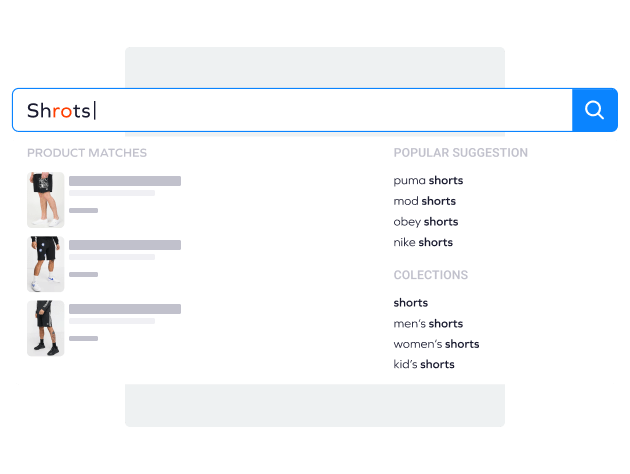The height and width of the screenshot is (474, 630).
Task: Click the "Popular Suggestion" heading
Action: (x=460, y=153)
